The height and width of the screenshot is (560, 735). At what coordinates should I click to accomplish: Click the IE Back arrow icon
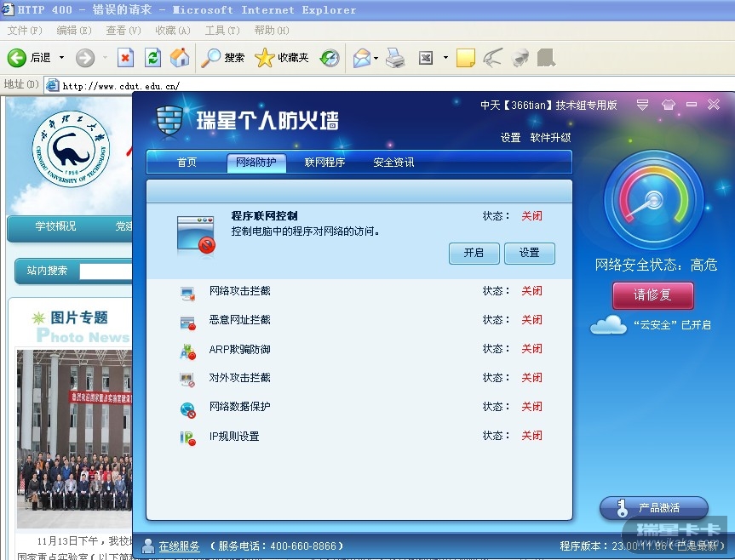[x=17, y=58]
